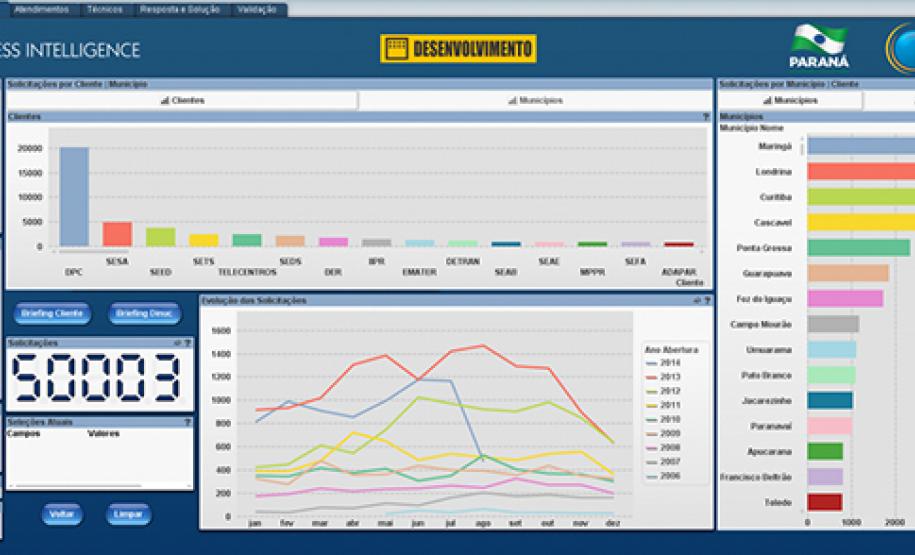Select the Clientes chart view button
The image size is (915, 555).
coord(182,101)
